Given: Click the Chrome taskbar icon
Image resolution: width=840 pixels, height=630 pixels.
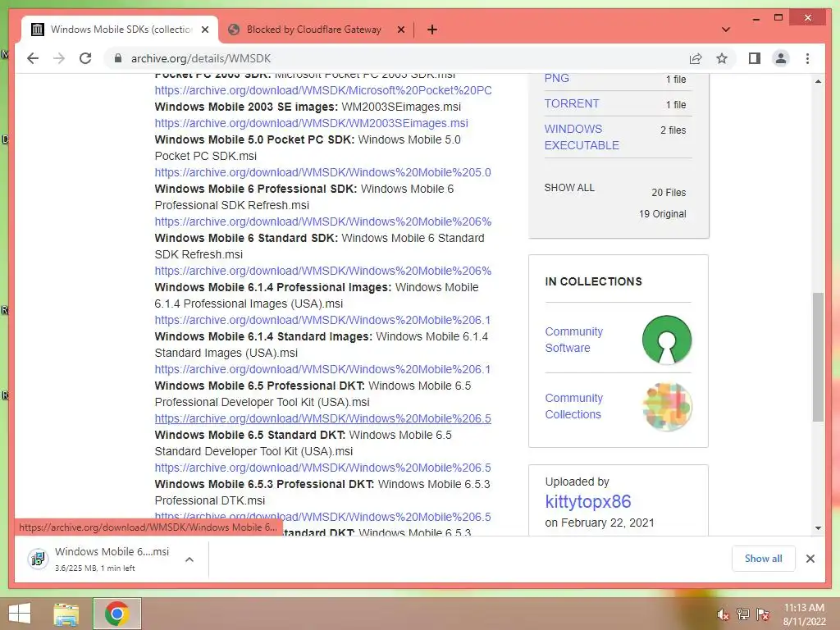Looking at the screenshot, I should pyautogui.click(x=117, y=614).
